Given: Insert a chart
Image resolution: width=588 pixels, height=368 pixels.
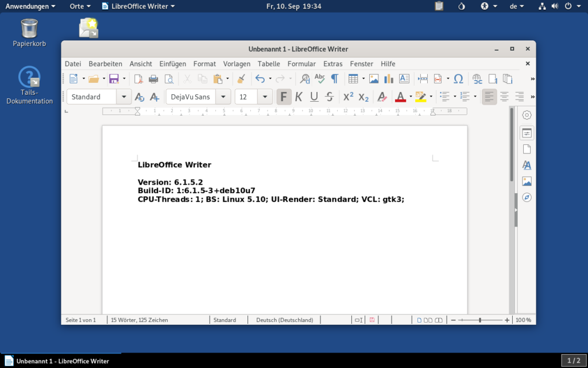Looking at the screenshot, I should [389, 78].
